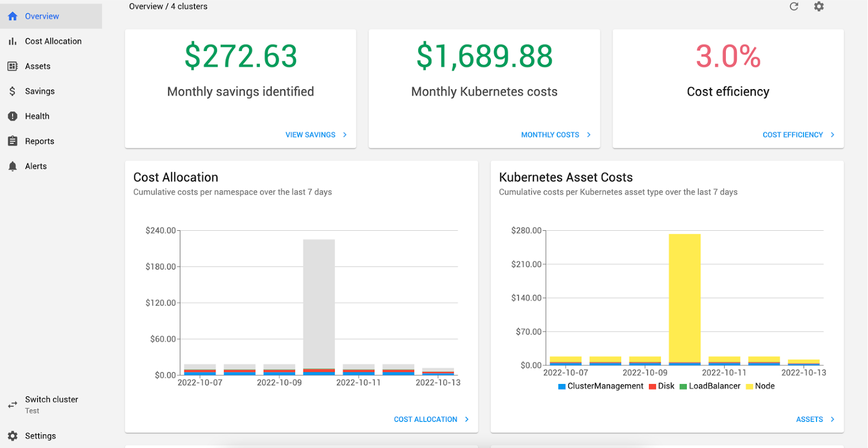Click the arrow next to MONTHLY COSTS
The width and height of the screenshot is (868, 448).
click(x=589, y=135)
